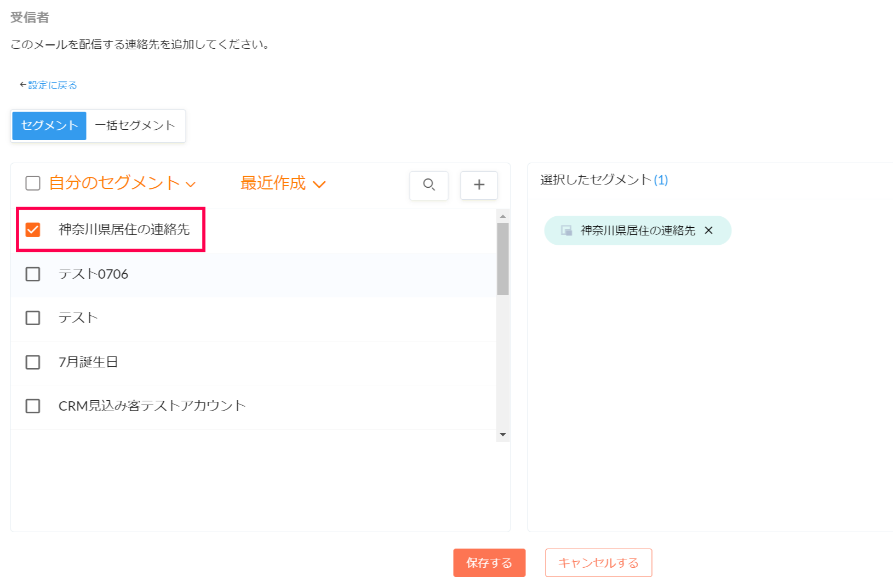The image size is (893, 588).
Task: Remove 神奈川県居住の連絡先 chip with X icon
Action: [x=708, y=230]
